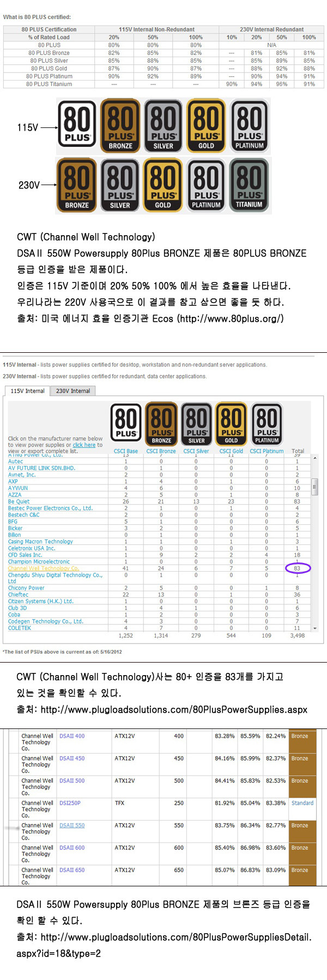
Task: Click the 80 PLUS Titanium badge in the 230V row
Action: click(249, 185)
